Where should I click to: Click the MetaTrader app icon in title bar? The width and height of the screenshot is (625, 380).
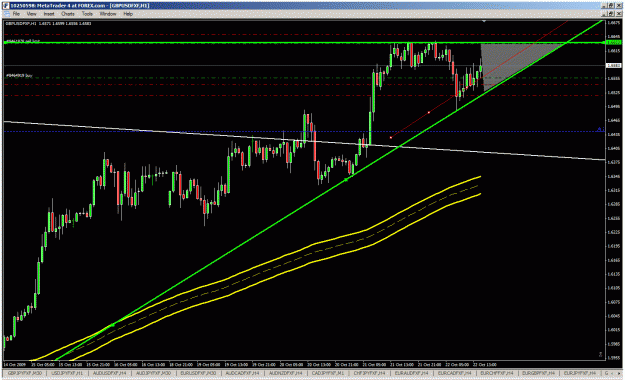[x=6, y=6]
